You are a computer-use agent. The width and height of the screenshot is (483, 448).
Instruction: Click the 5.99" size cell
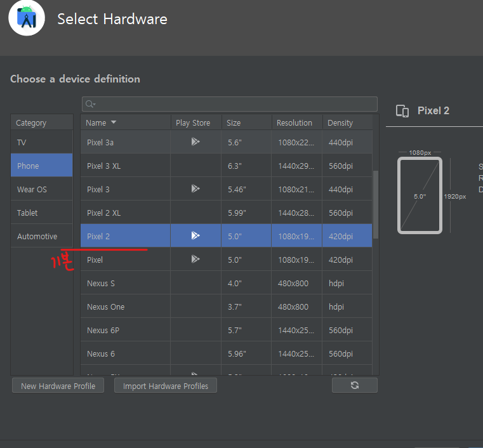pos(246,213)
